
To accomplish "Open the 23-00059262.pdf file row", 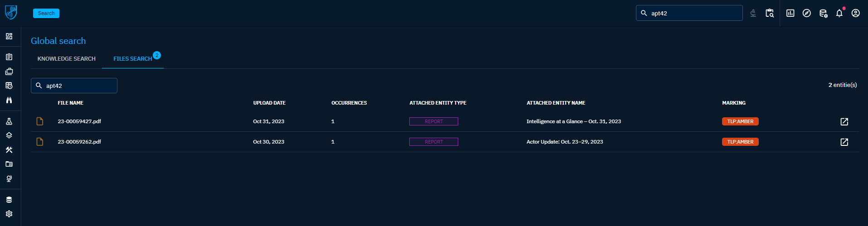I will [79, 142].
